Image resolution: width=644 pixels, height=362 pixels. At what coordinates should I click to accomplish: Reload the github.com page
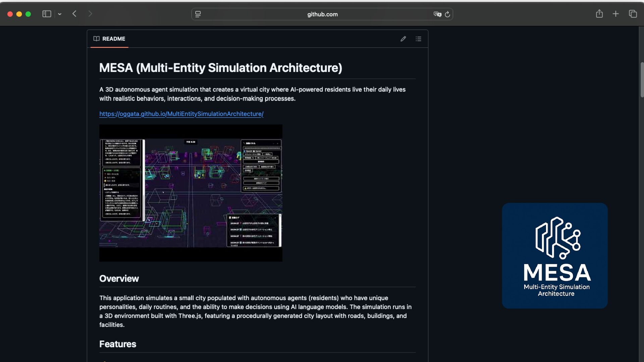(447, 14)
